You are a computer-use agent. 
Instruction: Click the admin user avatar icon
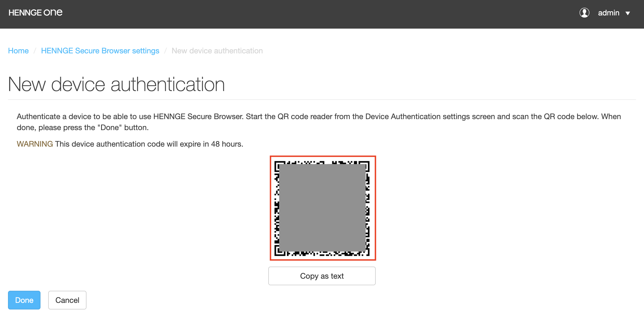point(584,13)
